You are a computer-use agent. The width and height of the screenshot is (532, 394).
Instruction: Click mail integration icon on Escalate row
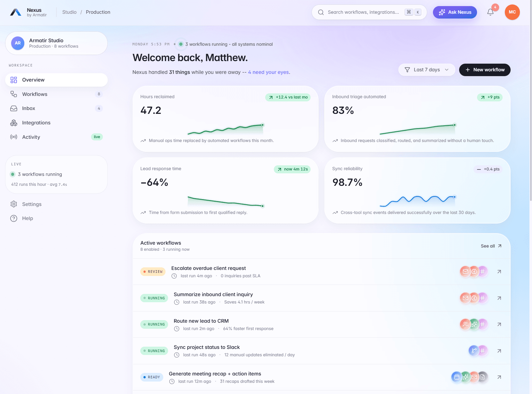click(466, 272)
